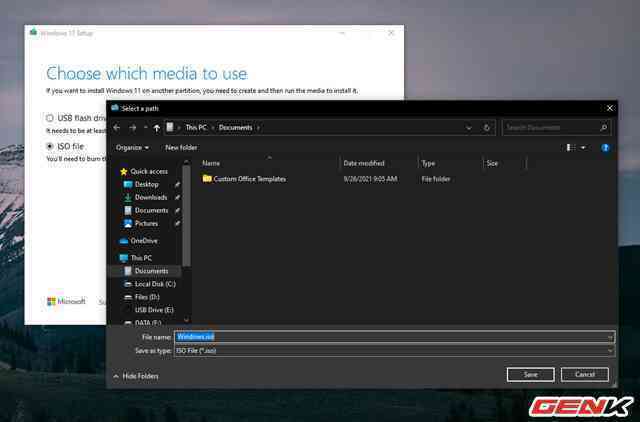Click the navigation pane scrollbar
Viewport: 640px width, 422px height.
[187, 216]
